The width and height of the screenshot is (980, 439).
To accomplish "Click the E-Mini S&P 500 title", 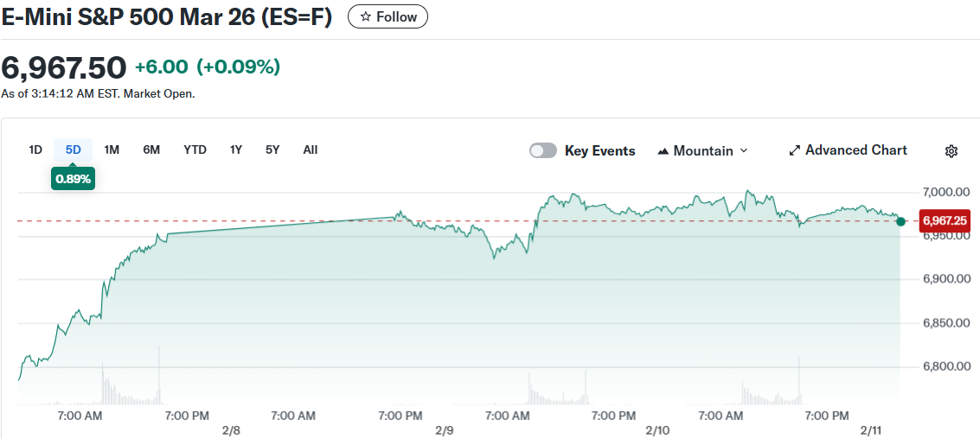I will [x=166, y=17].
